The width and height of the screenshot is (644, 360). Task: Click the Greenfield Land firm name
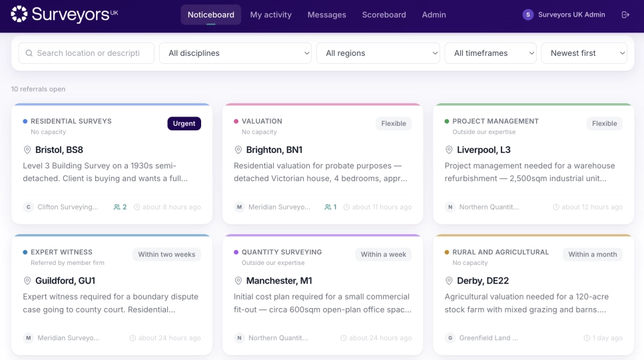(x=488, y=338)
